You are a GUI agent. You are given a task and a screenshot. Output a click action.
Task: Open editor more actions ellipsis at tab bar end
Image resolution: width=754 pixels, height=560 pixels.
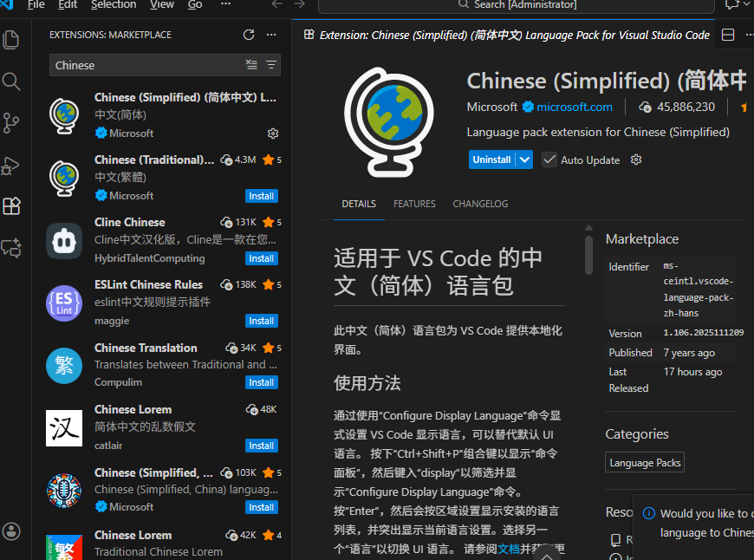pos(749,35)
